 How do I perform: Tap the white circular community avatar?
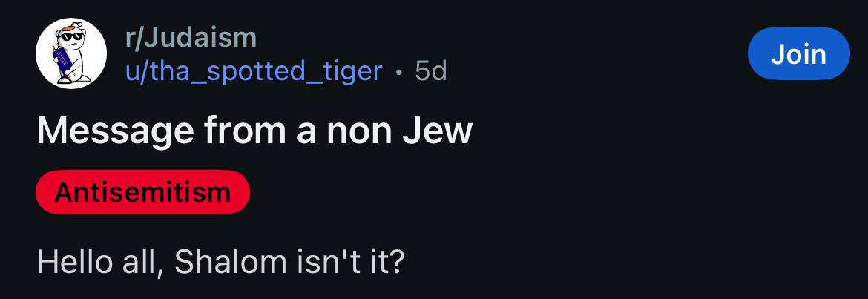pyautogui.click(x=71, y=53)
